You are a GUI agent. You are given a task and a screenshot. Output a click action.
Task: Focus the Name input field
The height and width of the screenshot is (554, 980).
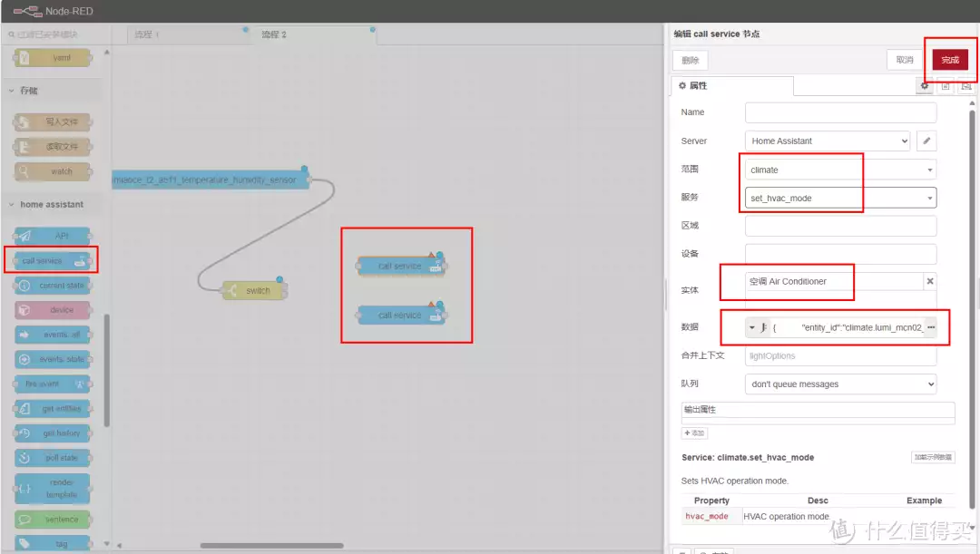click(840, 112)
